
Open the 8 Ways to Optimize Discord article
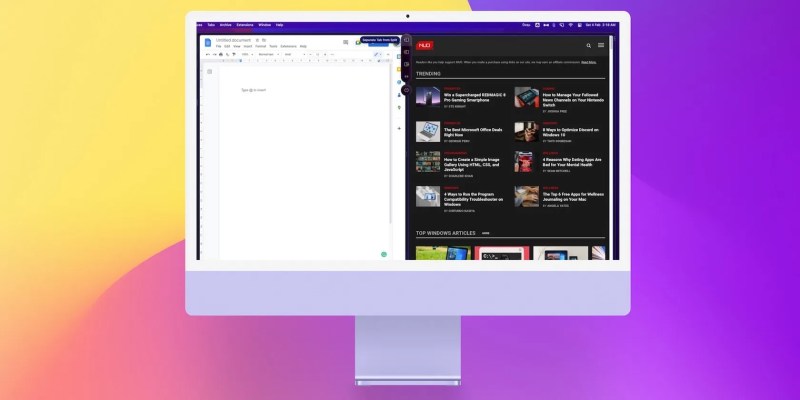coord(570,132)
